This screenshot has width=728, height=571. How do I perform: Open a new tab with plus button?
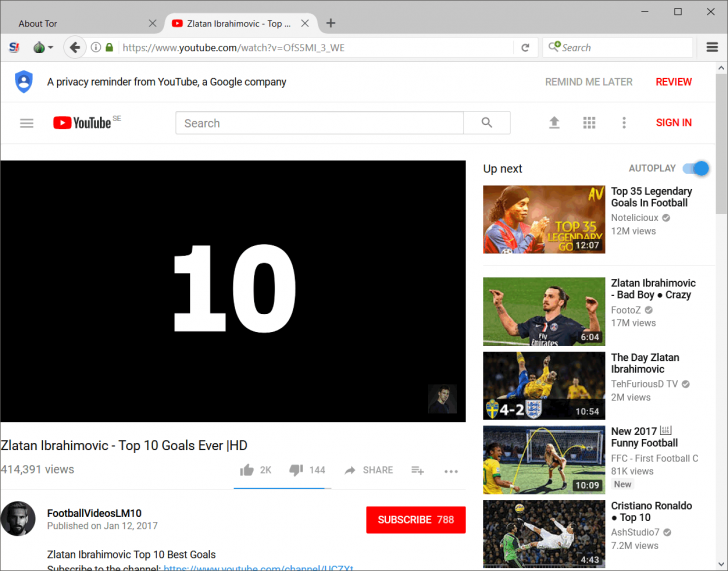point(331,23)
